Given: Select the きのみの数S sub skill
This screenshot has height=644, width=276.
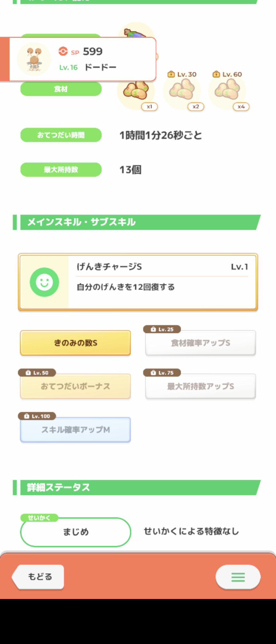Looking at the screenshot, I should (x=75, y=343).
